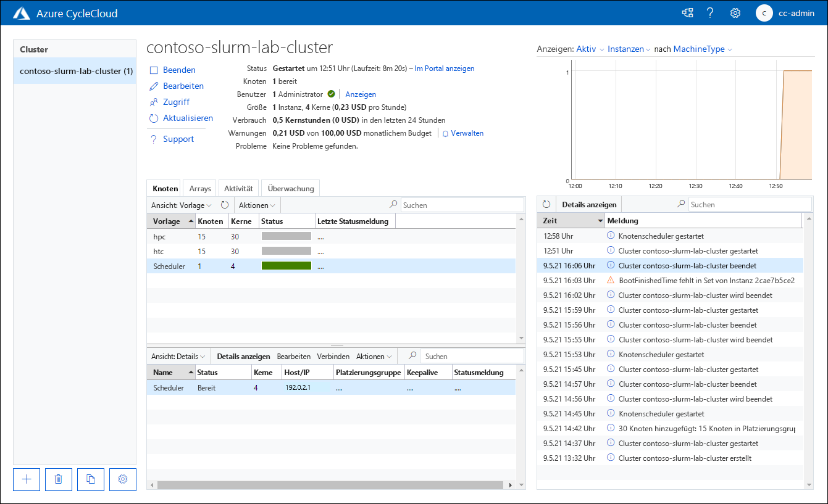
Task: Refresh the node list with the circular arrow icon
Action: pos(225,204)
